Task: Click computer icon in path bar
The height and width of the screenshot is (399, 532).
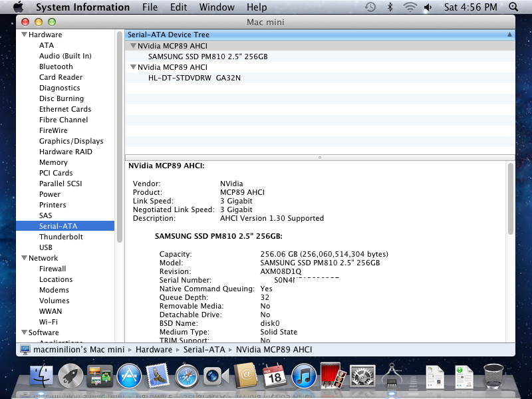Action: click(25, 350)
